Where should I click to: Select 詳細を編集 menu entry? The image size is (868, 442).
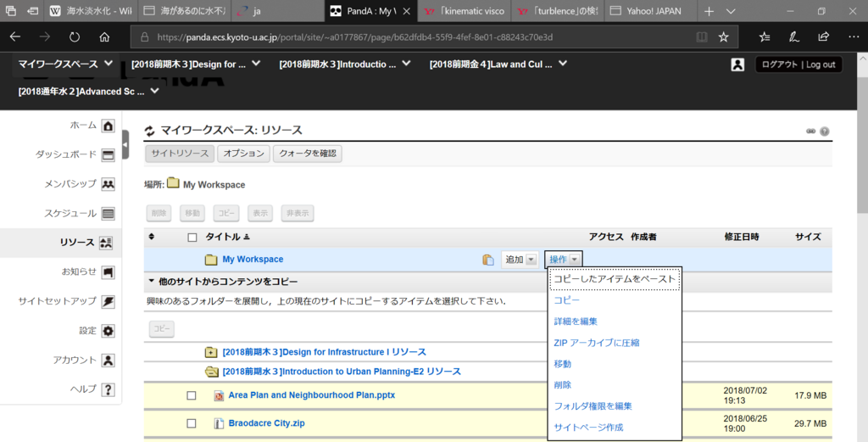[576, 322]
